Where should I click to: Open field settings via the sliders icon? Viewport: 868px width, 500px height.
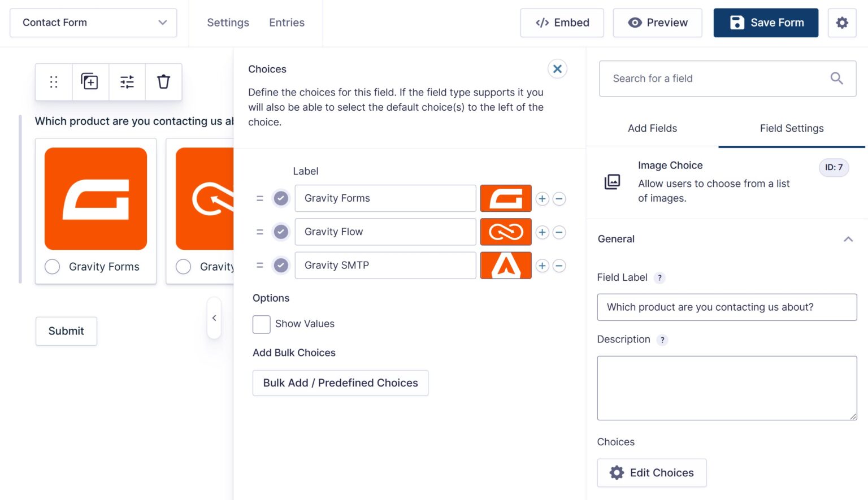127,82
